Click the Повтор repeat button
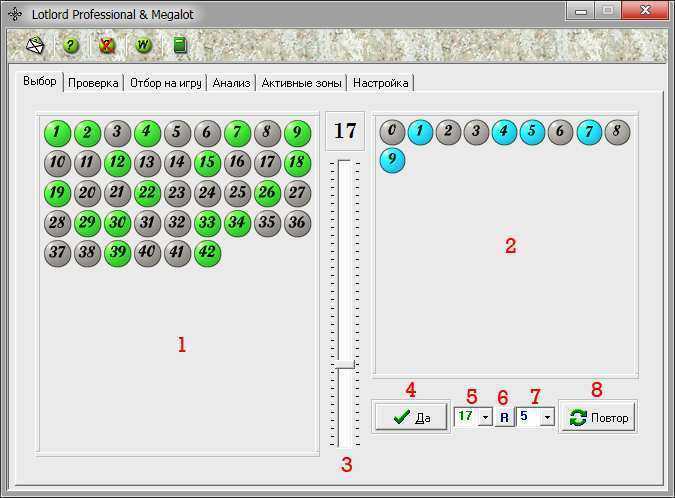The image size is (675, 498). pyautogui.click(x=598, y=417)
